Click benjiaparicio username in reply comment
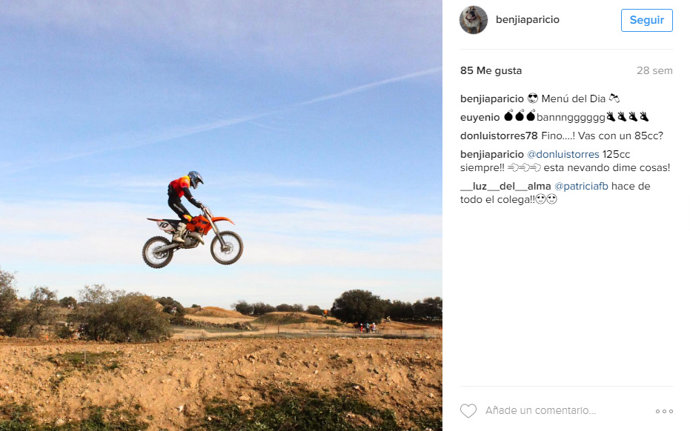This screenshot has width=690, height=431. click(492, 155)
